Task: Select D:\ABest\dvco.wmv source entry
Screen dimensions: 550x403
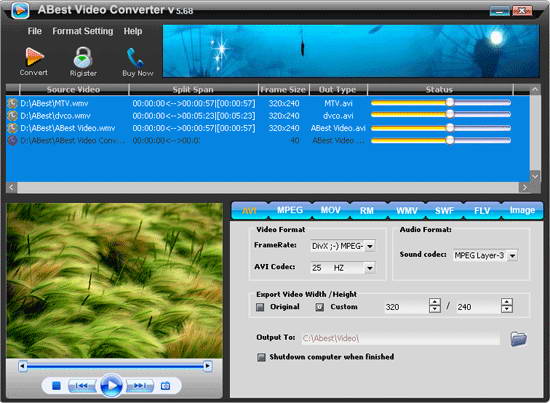Action: tap(55, 116)
